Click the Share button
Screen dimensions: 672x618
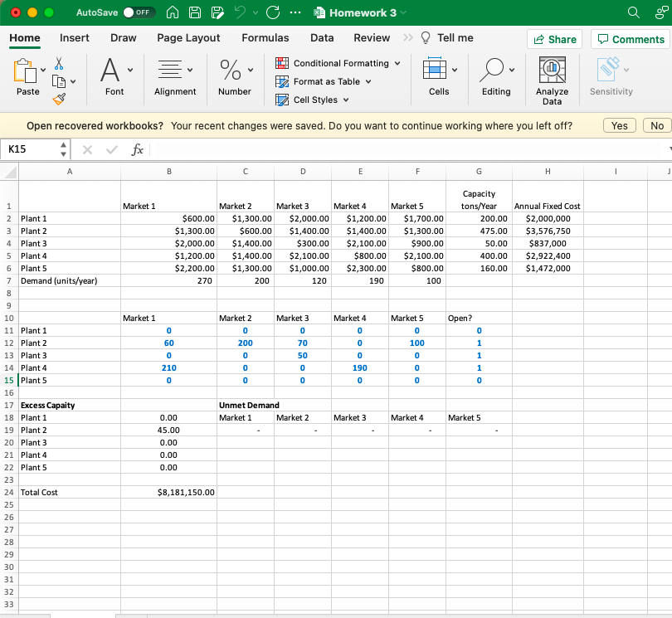(x=554, y=38)
